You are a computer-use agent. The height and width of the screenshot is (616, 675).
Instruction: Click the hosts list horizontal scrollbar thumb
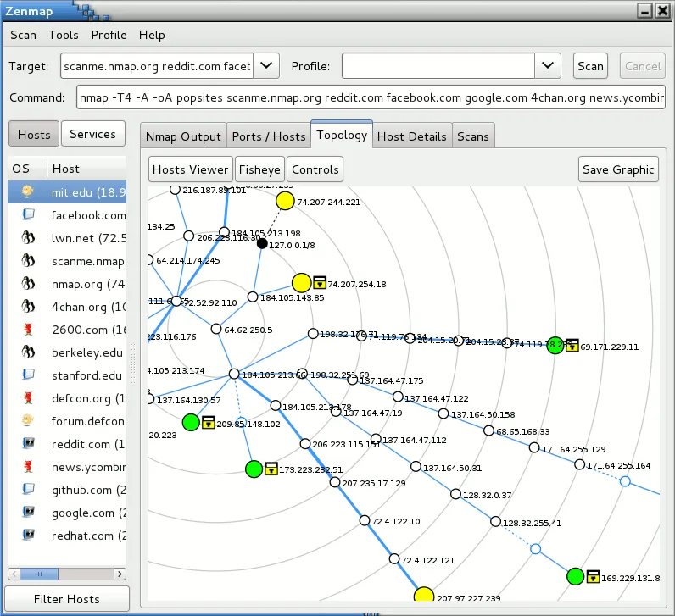(39, 574)
